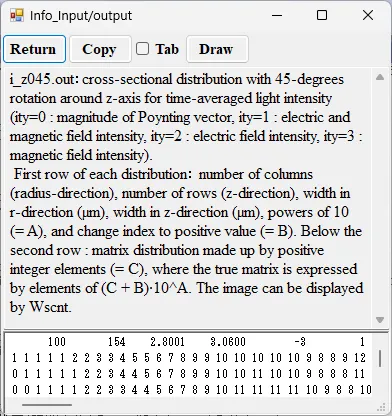Select the width value 2.8001
Viewport: 392px width, 416px height.
pyautogui.click(x=167, y=342)
